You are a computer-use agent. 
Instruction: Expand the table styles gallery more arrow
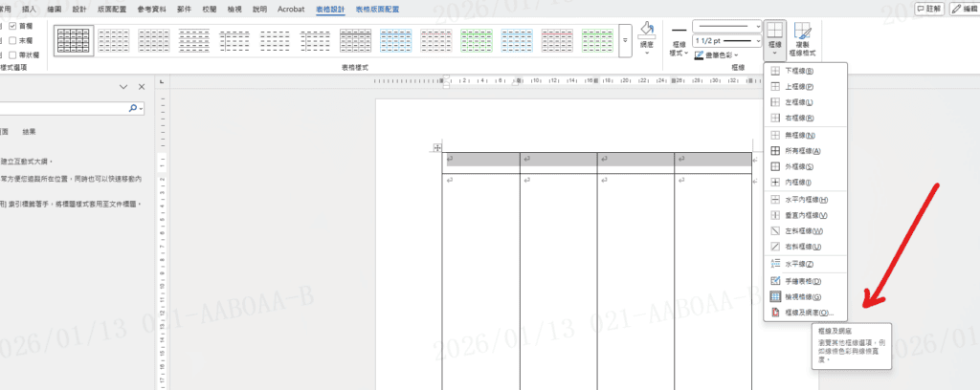click(625, 40)
